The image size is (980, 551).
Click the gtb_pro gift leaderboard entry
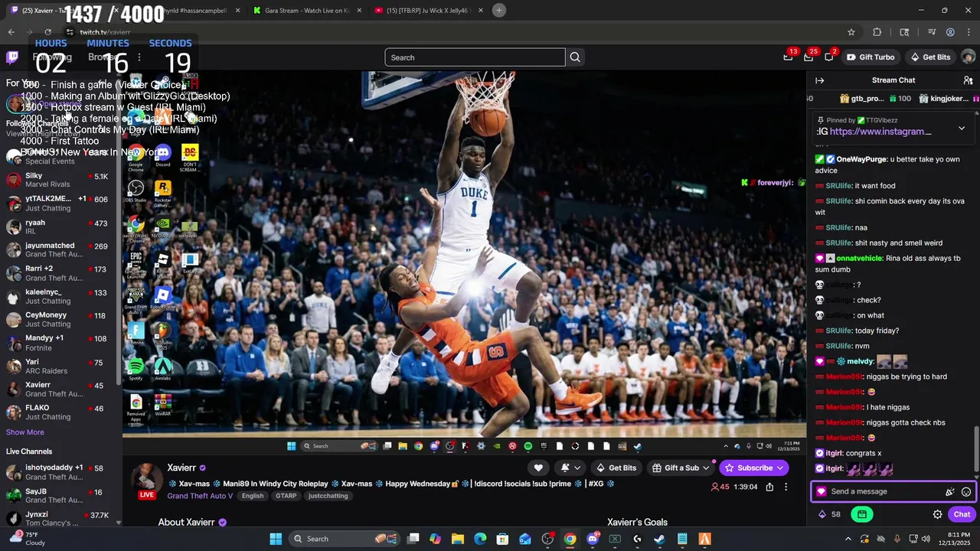pyautogui.click(x=875, y=99)
